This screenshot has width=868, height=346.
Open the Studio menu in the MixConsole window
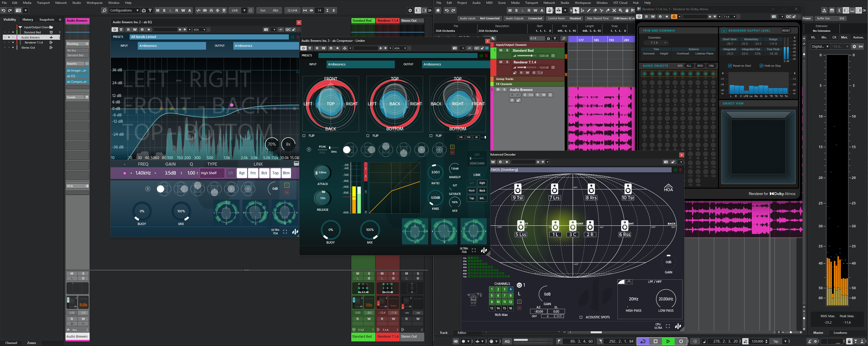click(76, 3)
